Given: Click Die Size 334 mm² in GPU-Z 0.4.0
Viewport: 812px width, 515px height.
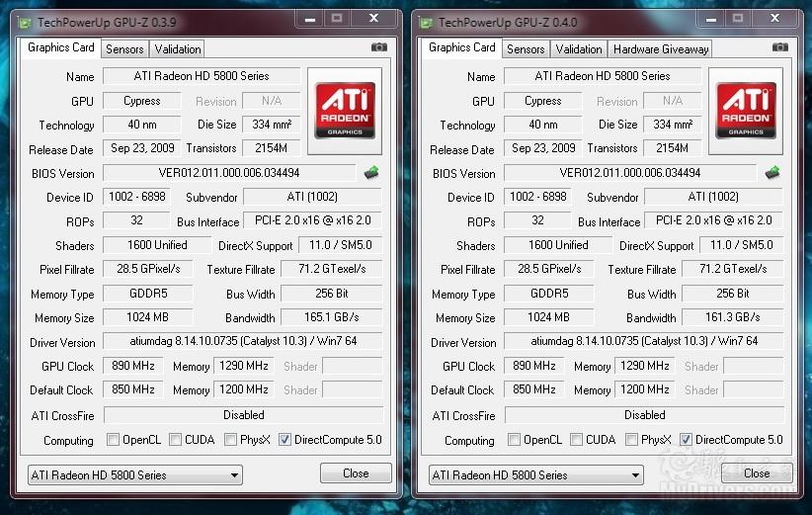Looking at the screenshot, I should 672,125.
